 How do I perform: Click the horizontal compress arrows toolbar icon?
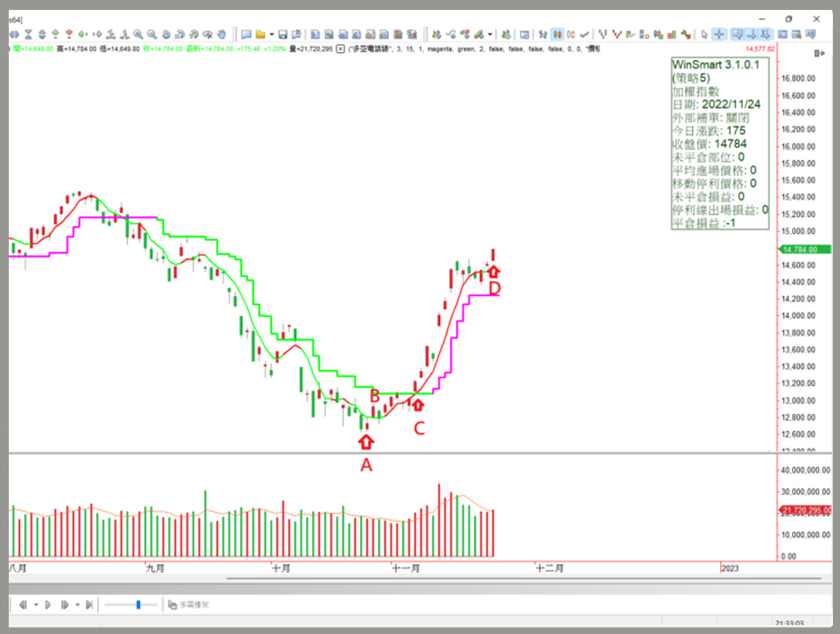click(x=14, y=35)
